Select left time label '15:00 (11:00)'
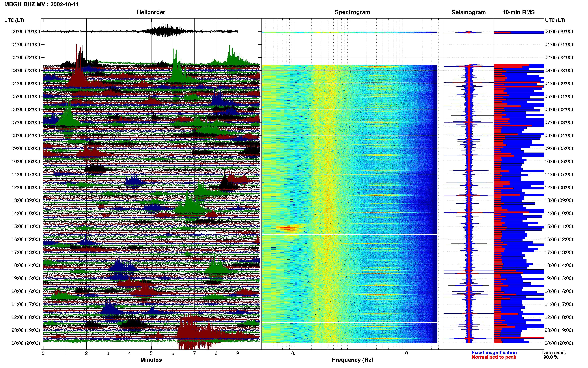The image size is (588, 368). [x=26, y=226]
